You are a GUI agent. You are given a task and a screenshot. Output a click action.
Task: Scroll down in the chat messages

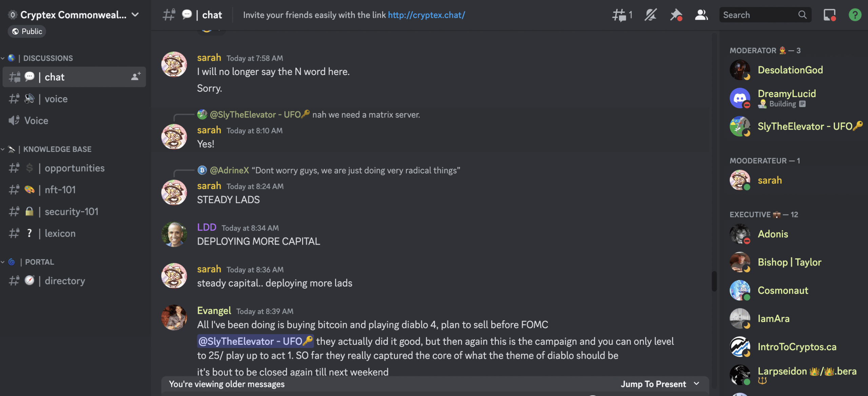660,383
